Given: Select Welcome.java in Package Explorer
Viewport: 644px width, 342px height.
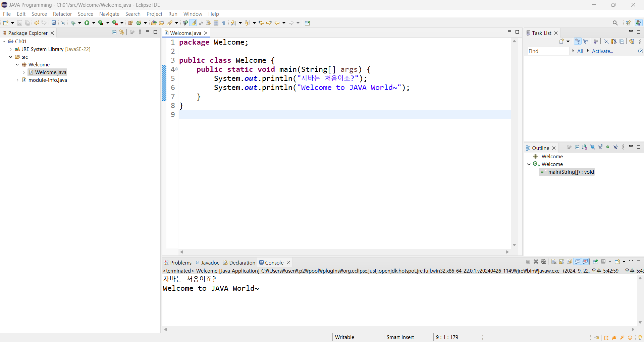Looking at the screenshot, I should pos(47,72).
